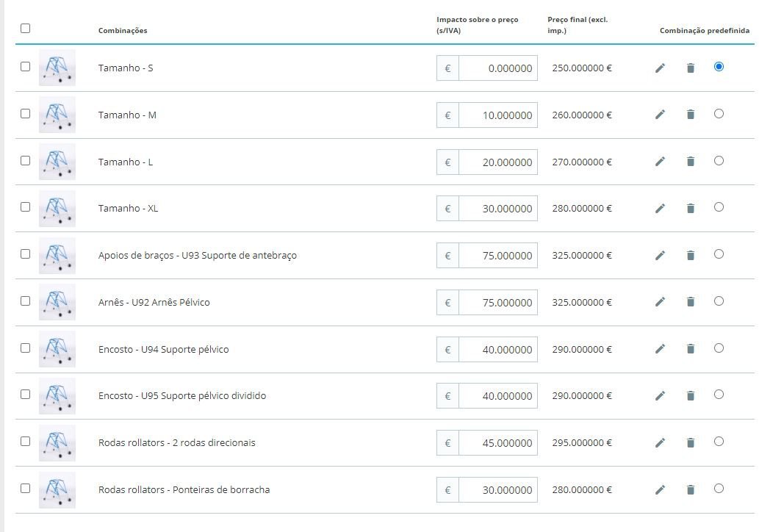Edit the U93 Suporte de antebraço combination
The height and width of the screenshot is (532, 759).
pos(660,256)
